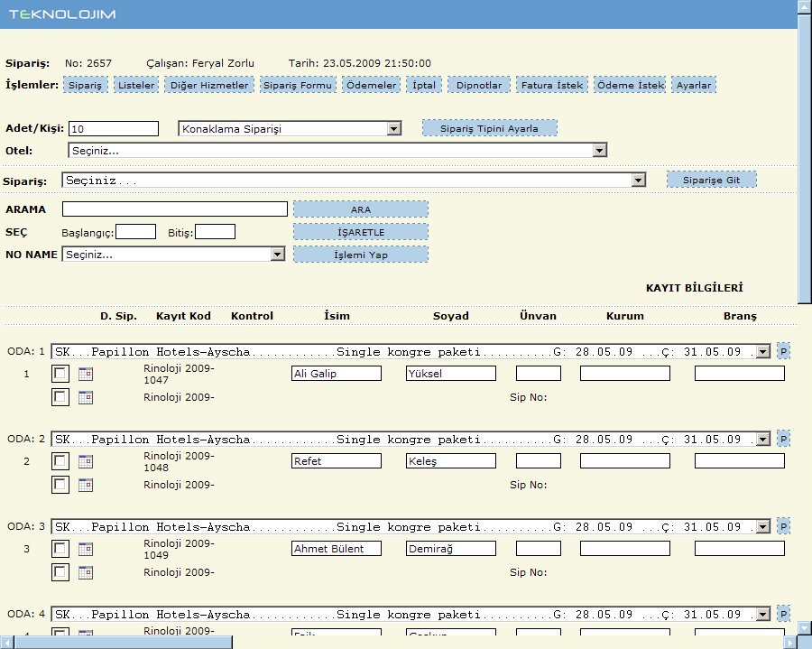The height and width of the screenshot is (649, 812).
Task: Click the vertical scrollbar down arrow
Action: 805,628
